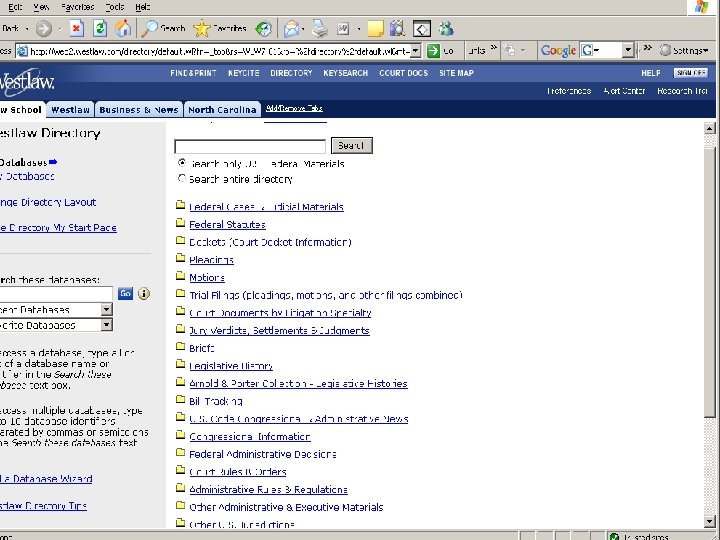
Task: Switch to North Carolina tab
Action: click(x=222, y=110)
